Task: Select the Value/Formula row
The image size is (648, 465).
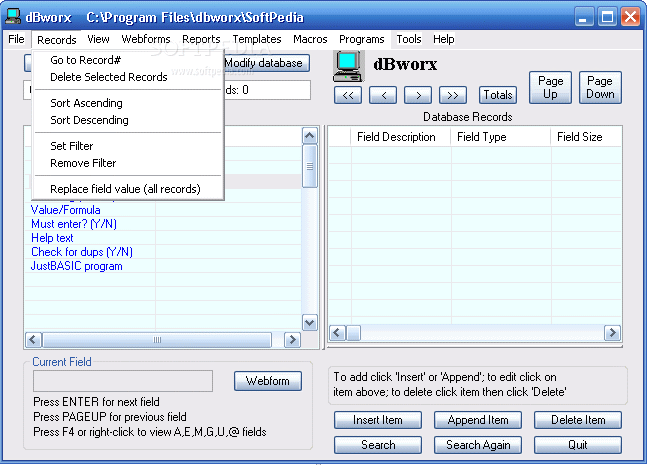Action: [x=163, y=210]
